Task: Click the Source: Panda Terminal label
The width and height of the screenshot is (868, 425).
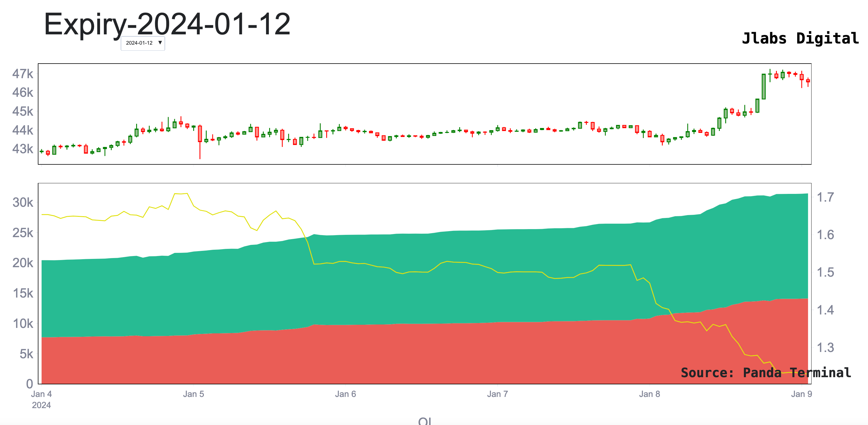Action: 766,373
